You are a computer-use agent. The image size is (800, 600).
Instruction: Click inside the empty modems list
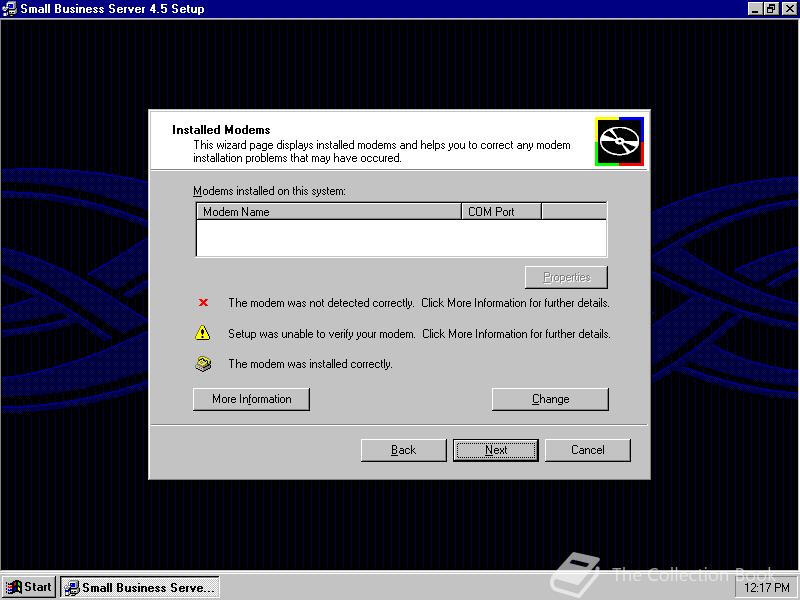402,238
